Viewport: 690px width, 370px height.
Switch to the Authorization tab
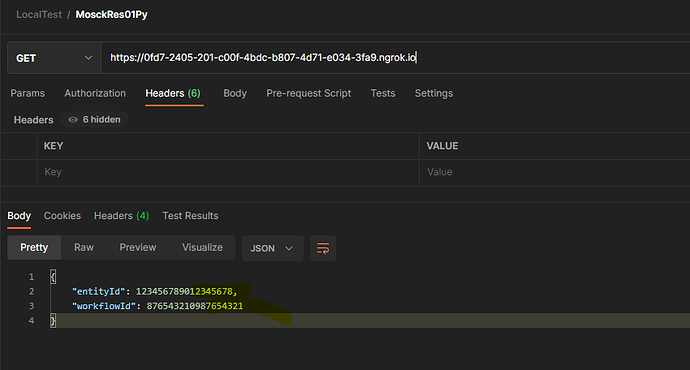tap(95, 93)
